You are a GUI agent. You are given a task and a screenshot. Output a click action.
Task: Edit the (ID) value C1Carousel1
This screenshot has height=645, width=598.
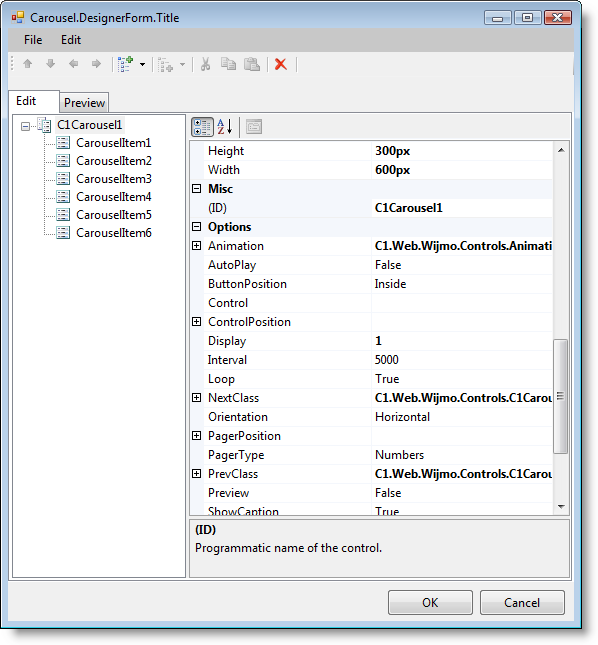pyautogui.click(x=462, y=208)
